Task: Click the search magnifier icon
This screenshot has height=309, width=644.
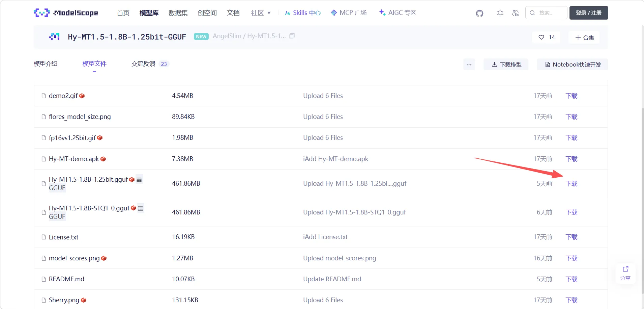Action: 532,13
